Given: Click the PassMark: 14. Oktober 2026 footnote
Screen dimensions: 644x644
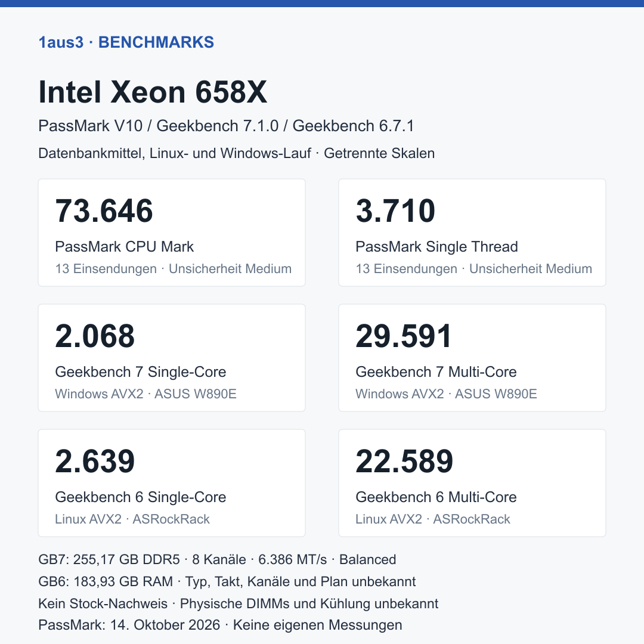Looking at the screenshot, I should coord(220,625).
